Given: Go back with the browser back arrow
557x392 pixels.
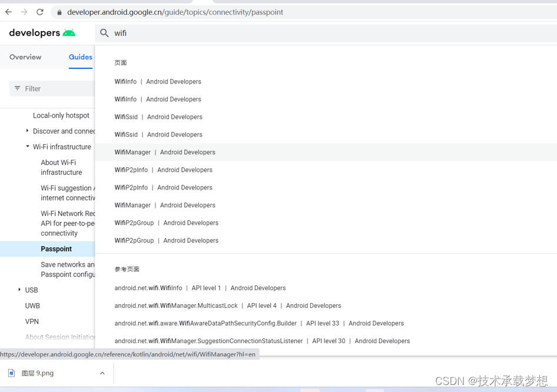Looking at the screenshot, I should (8, 12).
